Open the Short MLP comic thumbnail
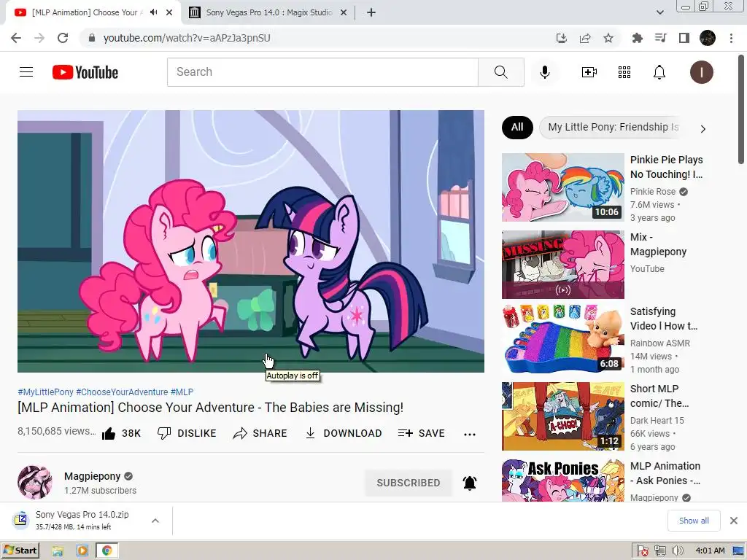Image resolution: width=747 pixels, height=560 pixels. tap(562, 416)
